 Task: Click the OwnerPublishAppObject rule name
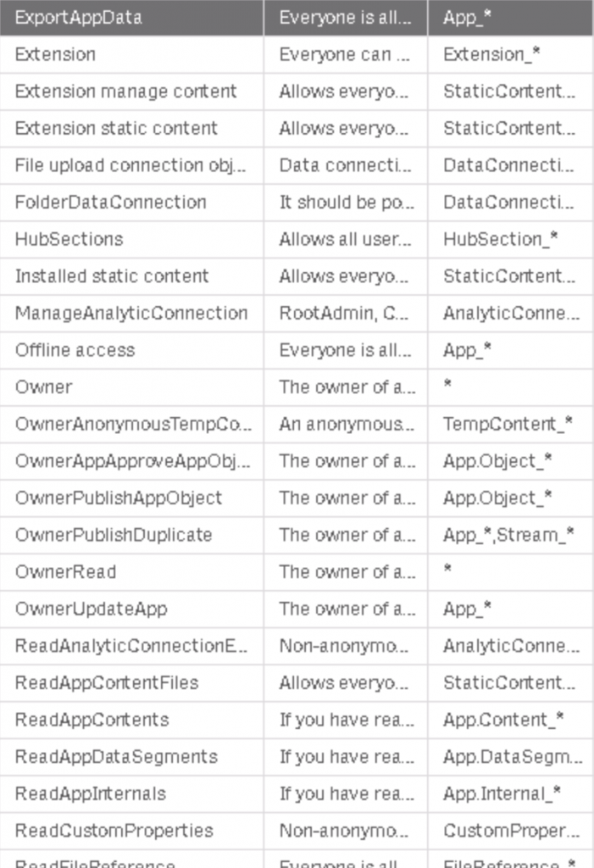coord(119,498)
